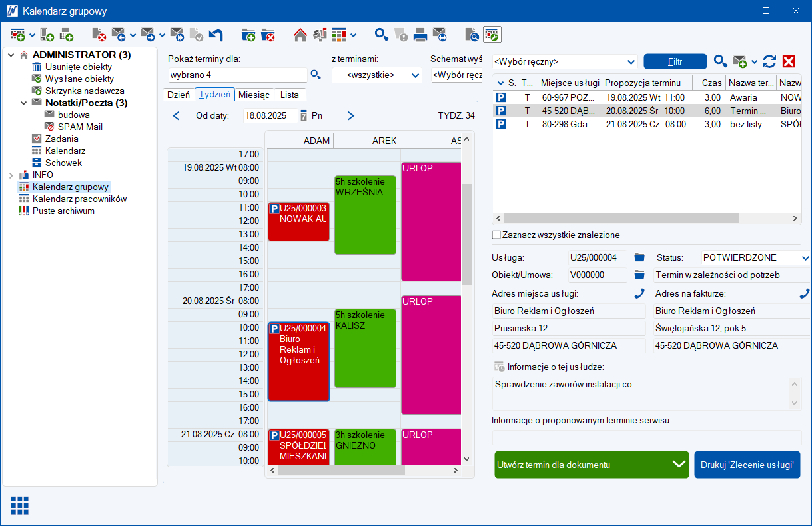Expand the INFO tree node
Image resolution: width=812 pixels, height=526 pixels.
(11, 175)
